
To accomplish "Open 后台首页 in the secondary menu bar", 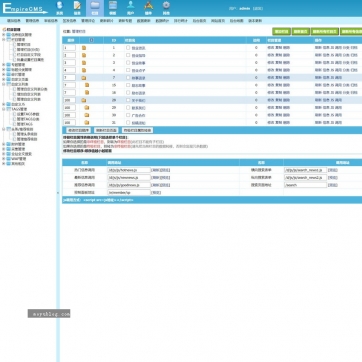I will 199,21.
